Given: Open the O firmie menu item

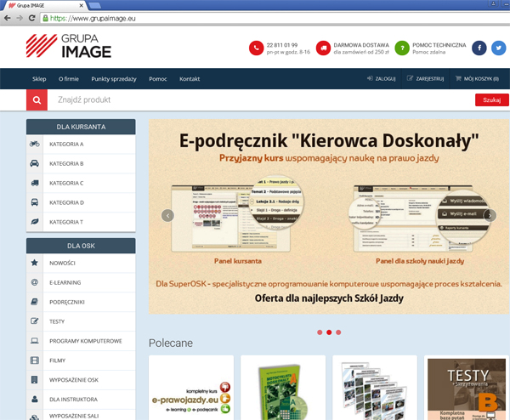Looking at the screenshot, I should (69, 79).
